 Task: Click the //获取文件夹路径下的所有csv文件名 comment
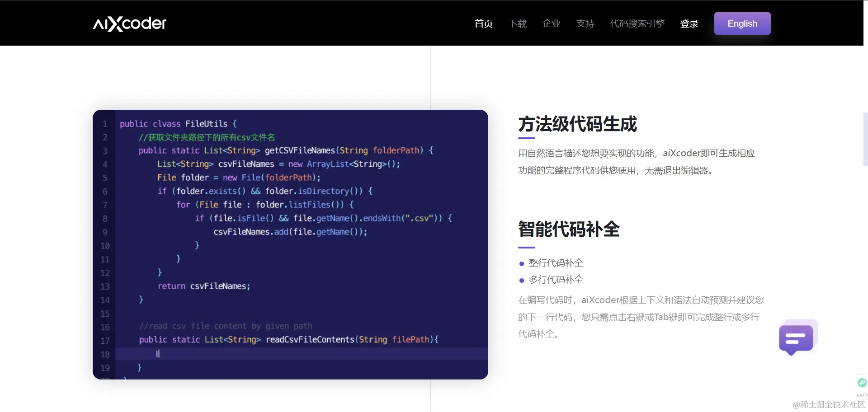(207, 137)
